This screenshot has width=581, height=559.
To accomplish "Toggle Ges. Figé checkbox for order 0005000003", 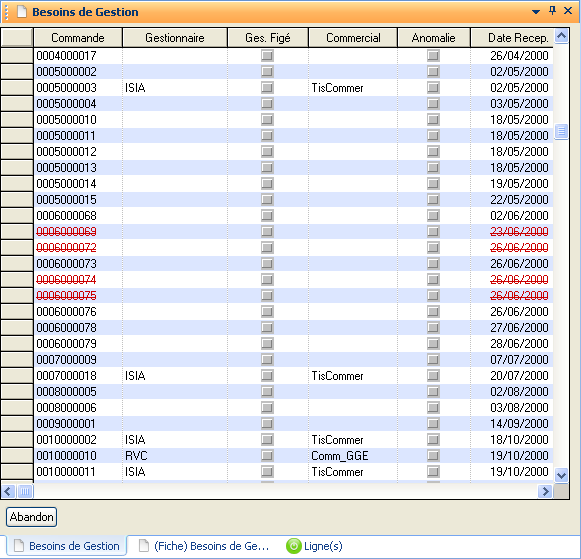I will pos(267,88).
